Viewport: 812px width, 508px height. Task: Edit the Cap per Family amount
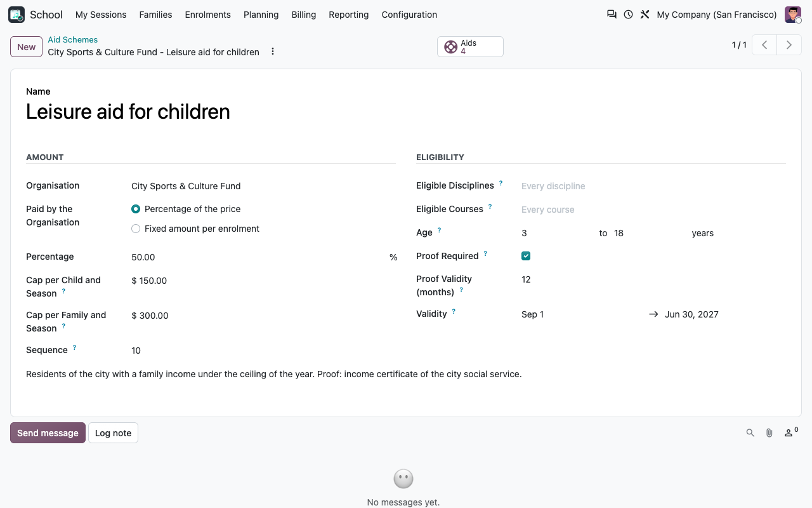(263, 316)
